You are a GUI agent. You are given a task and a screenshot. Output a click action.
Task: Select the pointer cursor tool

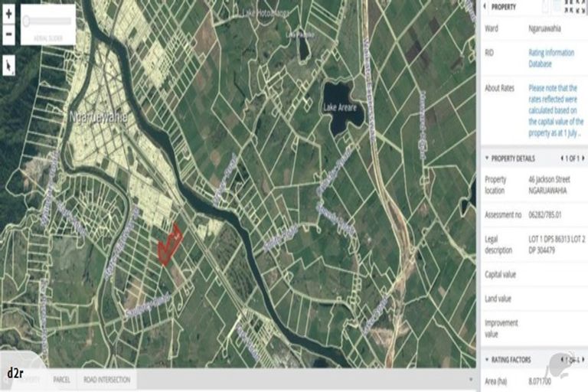click(8, 66)
